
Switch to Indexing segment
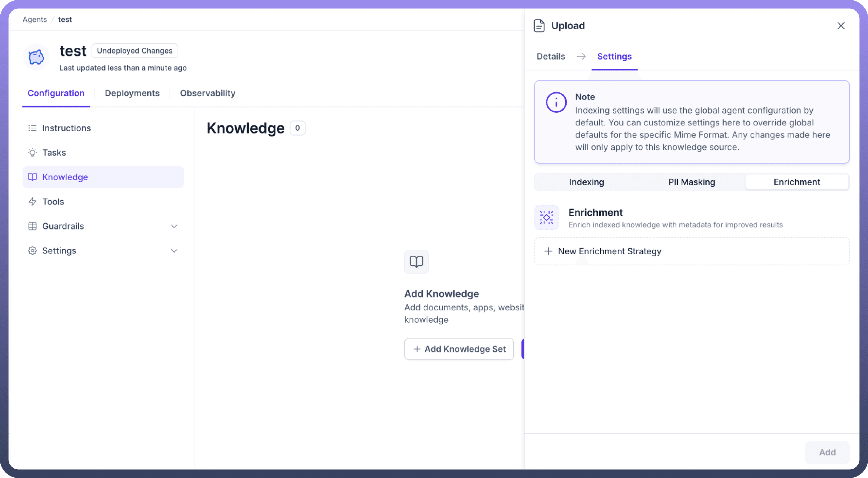pos(586,182)
